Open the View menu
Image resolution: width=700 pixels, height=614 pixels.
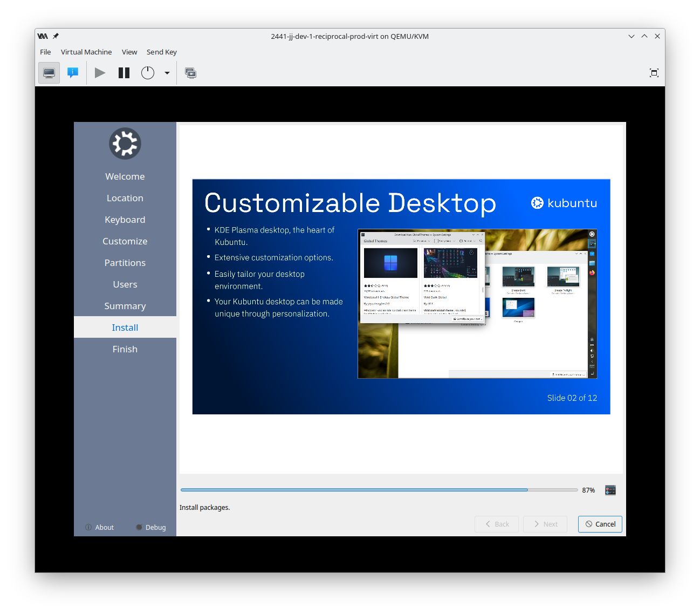point(129,52)
